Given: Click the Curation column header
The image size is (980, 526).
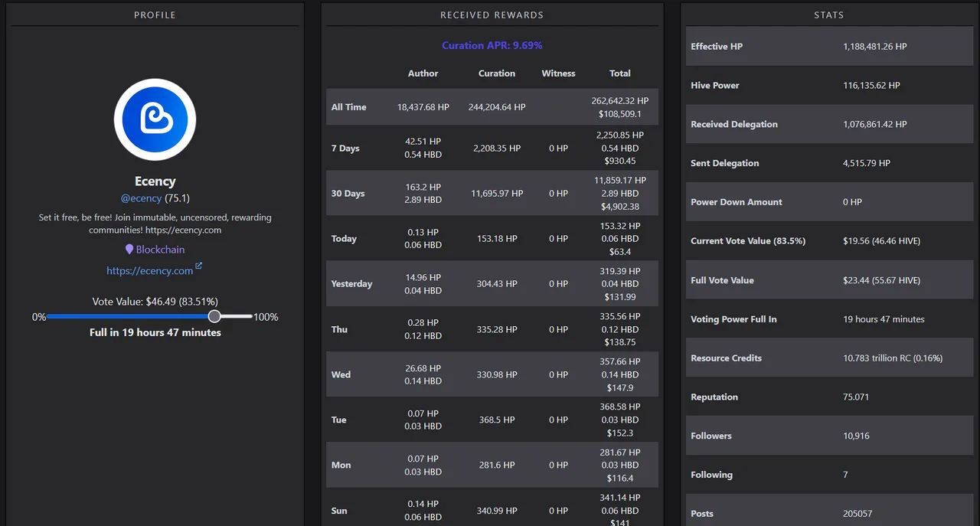Looking at the screenshot, I should [497, 74].
